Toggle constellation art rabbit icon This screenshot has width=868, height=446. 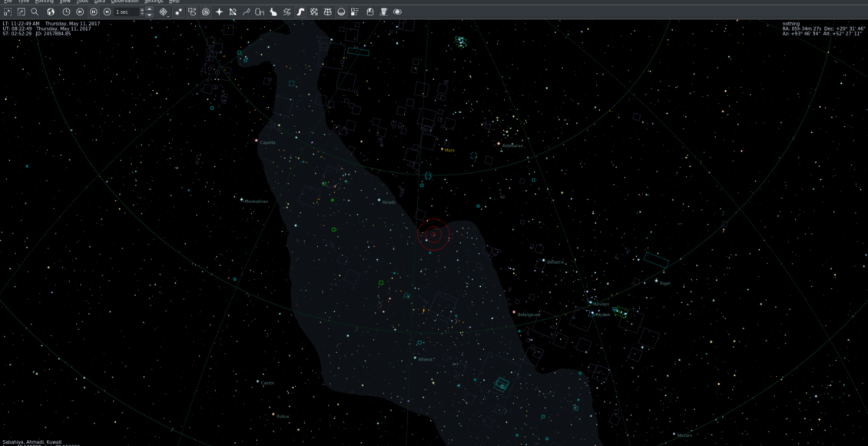273,12
